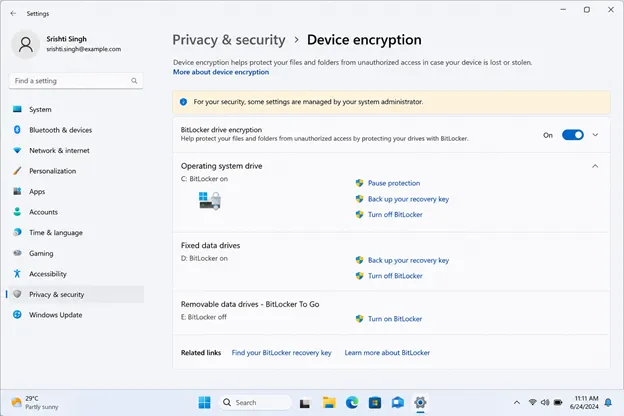Screen dimensions: 624x416
Task: Open Task View from the taskbar
Action: [x=305, y=403]
